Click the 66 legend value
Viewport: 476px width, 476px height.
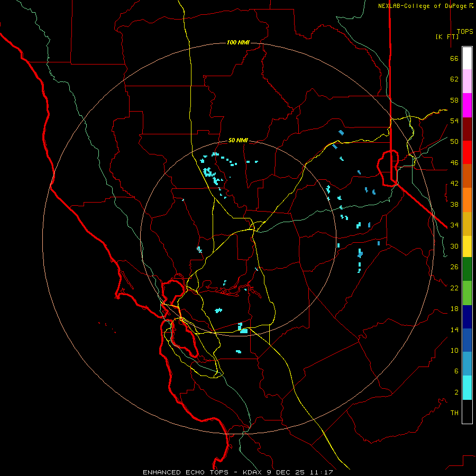tap(454, 58)
